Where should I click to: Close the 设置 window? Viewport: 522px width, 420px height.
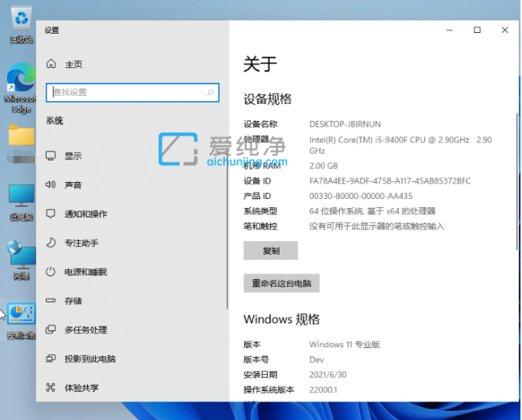504,30
